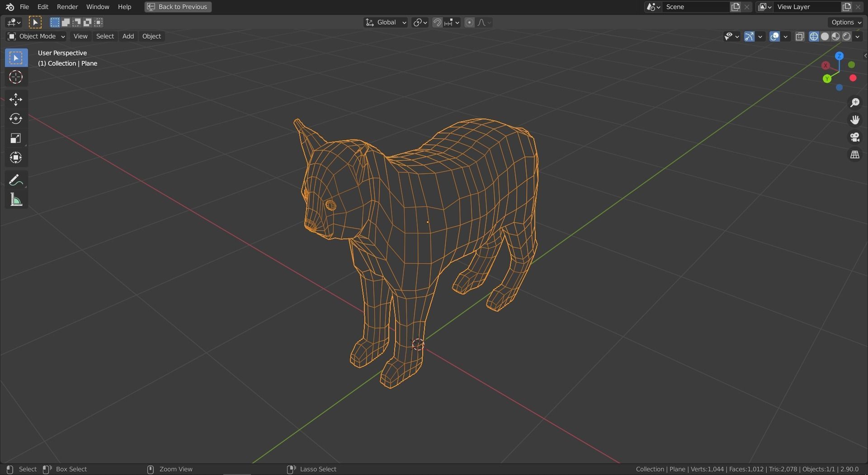Select the Move tool
The height and width of the screenshot is (475, 868).
point(16,100)
